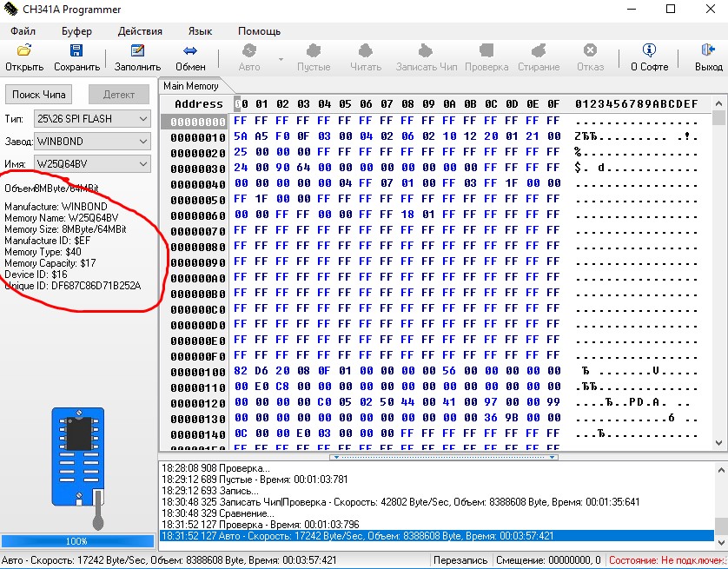Click column header 00 in hex view
Image resolution: width=728 pixels, height=569 pixels.
click(241, 104)
